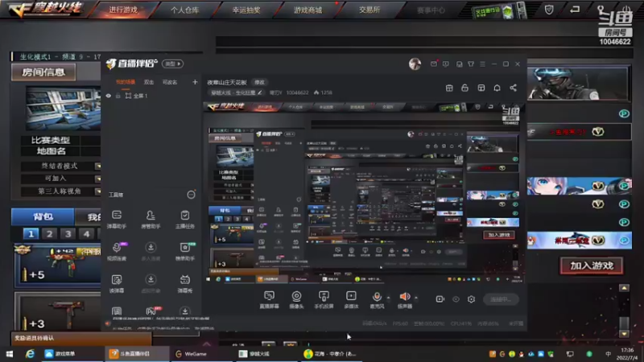
Task: Open the 房管助手 room manager tool
Action: (x=151, y=219)
